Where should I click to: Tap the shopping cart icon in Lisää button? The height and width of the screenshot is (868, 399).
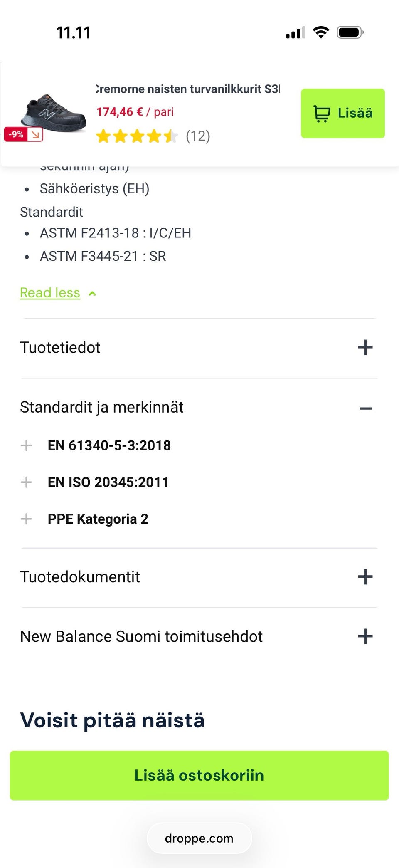click(322, 114)
